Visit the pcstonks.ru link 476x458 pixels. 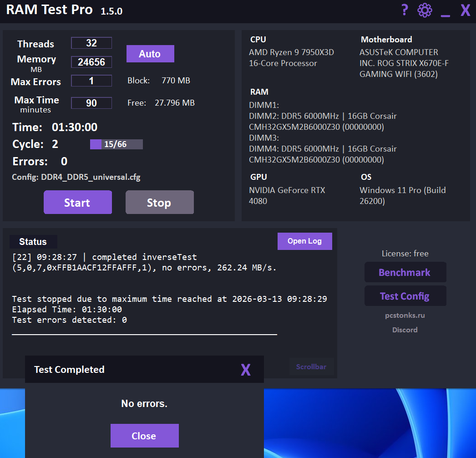click(405, 315)
